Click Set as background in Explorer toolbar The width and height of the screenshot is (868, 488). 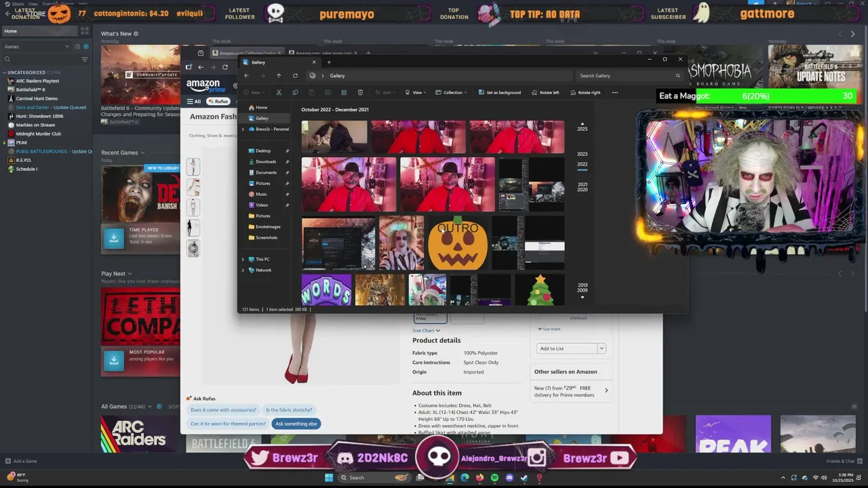[x=500, y=93]
